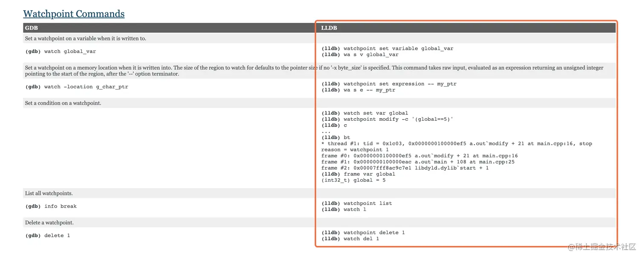Select the 'watch global_var' gdb command

coord(60,51)
